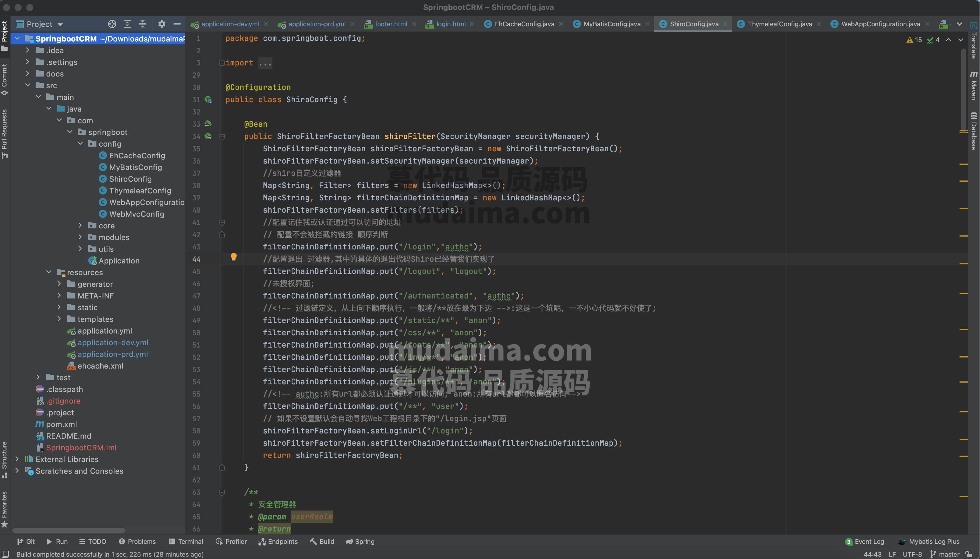Go to next highlighted error arrow
Image resolution: width=980 pixels, height=559 pixels.
[960, 40]
